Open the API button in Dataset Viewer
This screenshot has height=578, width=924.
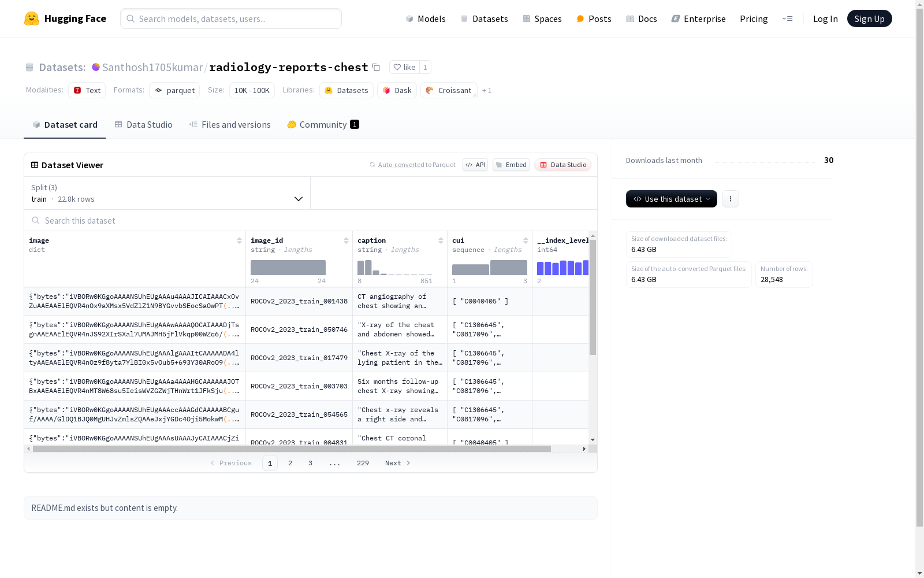coord(475,165)
